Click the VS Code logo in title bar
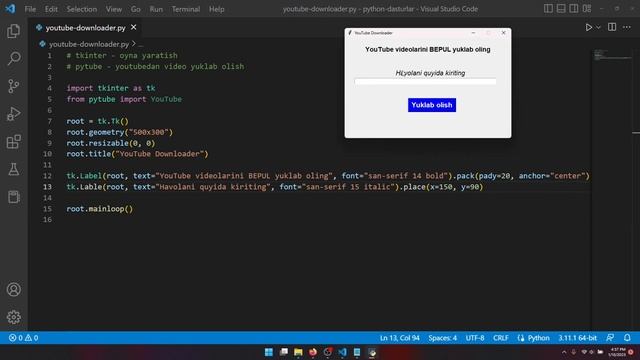This screenshot has height=360, width=640. click(10, 9)
